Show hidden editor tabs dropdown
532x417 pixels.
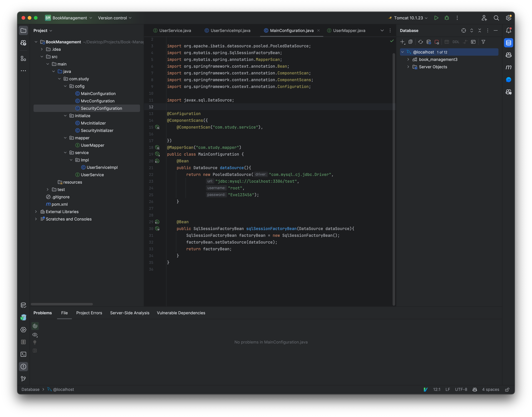point(382,30)
